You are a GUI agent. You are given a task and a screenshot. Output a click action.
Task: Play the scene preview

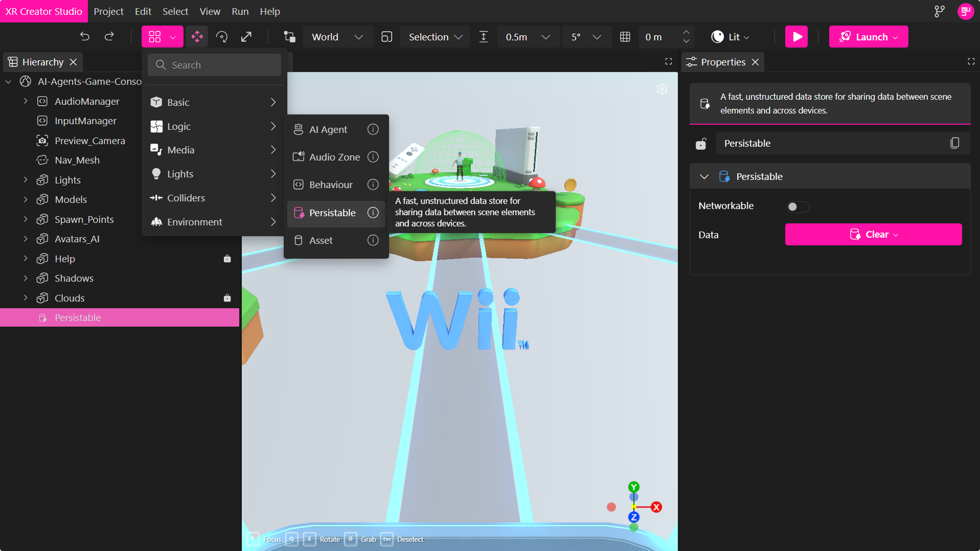(796, 37)
